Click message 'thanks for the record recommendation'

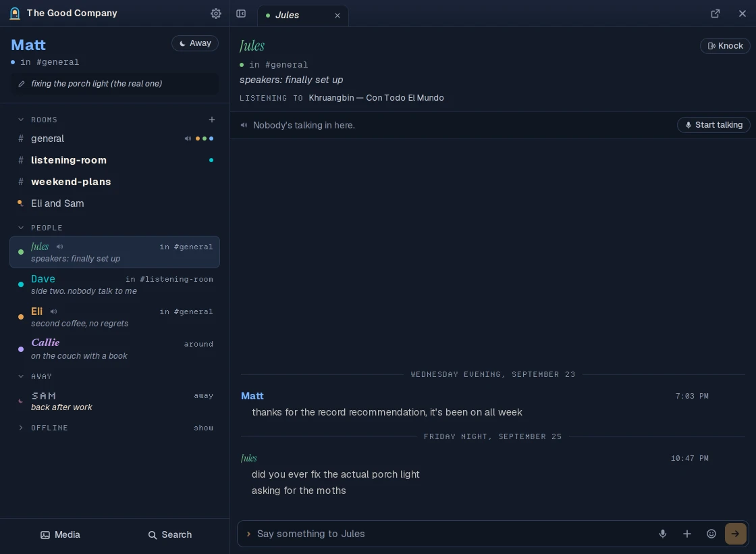click(387, 412)
